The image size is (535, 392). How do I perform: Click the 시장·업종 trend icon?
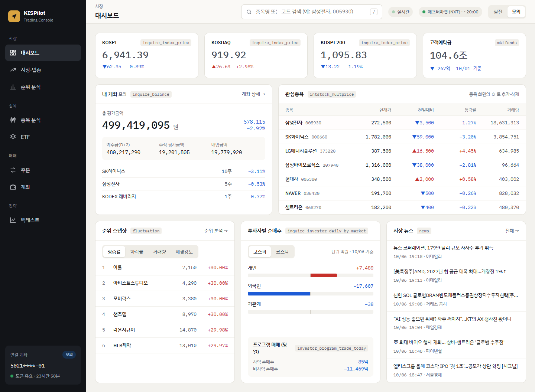[13, 70]
